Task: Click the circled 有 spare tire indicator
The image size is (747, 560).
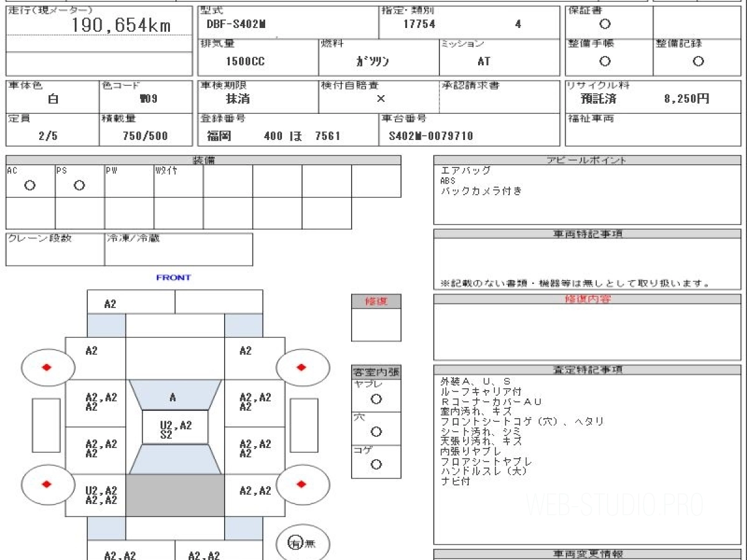Action: coord(295,543)
